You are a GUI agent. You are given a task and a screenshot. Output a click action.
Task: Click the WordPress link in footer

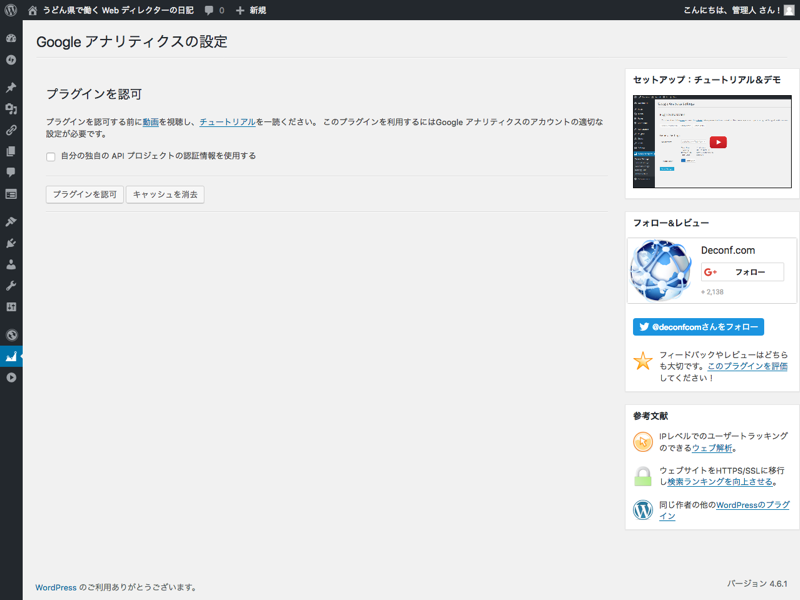tap(56, 588)
